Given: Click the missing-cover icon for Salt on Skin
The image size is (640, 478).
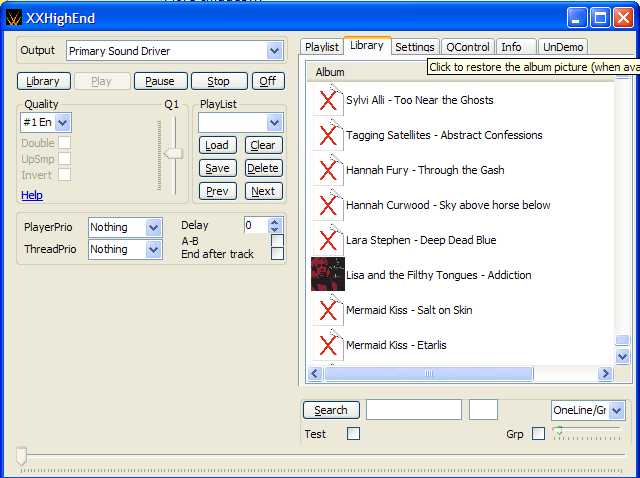Looking at the screenshot, I should click(x=328, y=310).
